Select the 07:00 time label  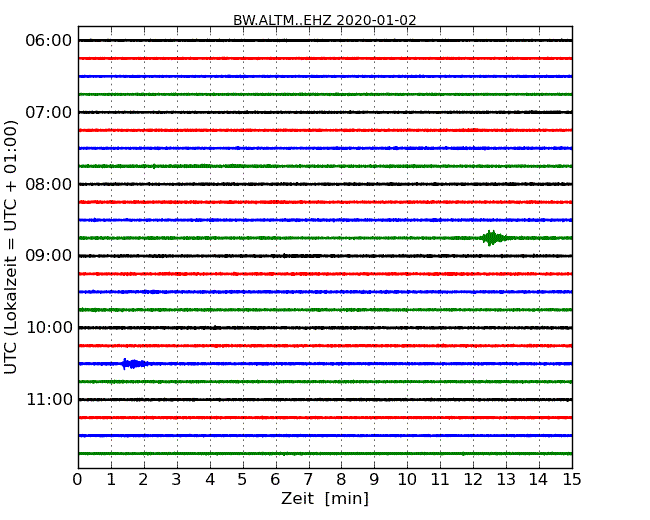click(49, 112)
